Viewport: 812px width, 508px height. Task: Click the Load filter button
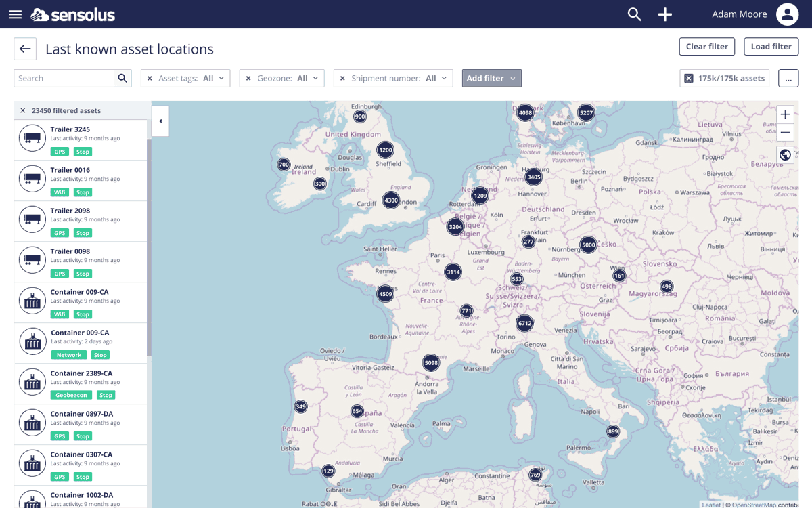pos(771,47)
